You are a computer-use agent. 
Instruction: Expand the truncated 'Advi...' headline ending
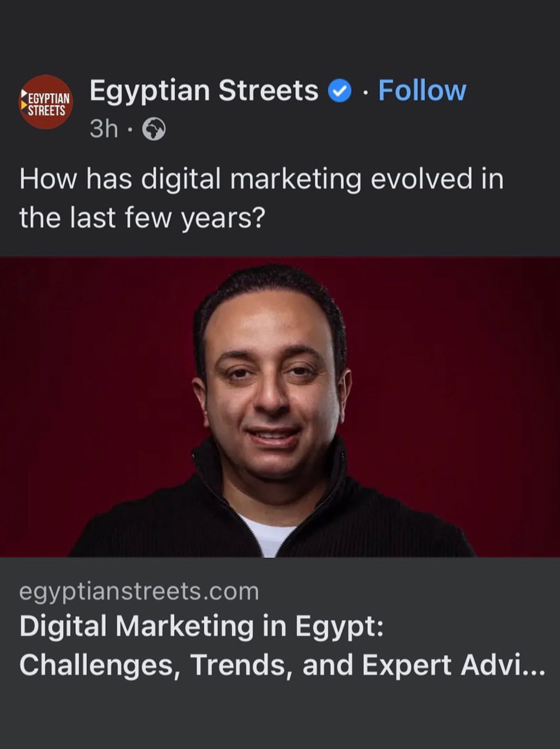(503, 665)
